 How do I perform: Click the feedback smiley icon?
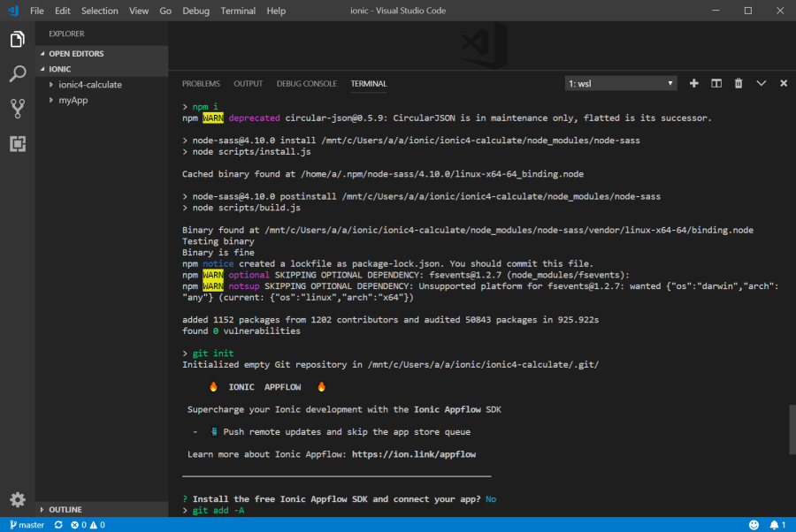(x=754, y=525)
